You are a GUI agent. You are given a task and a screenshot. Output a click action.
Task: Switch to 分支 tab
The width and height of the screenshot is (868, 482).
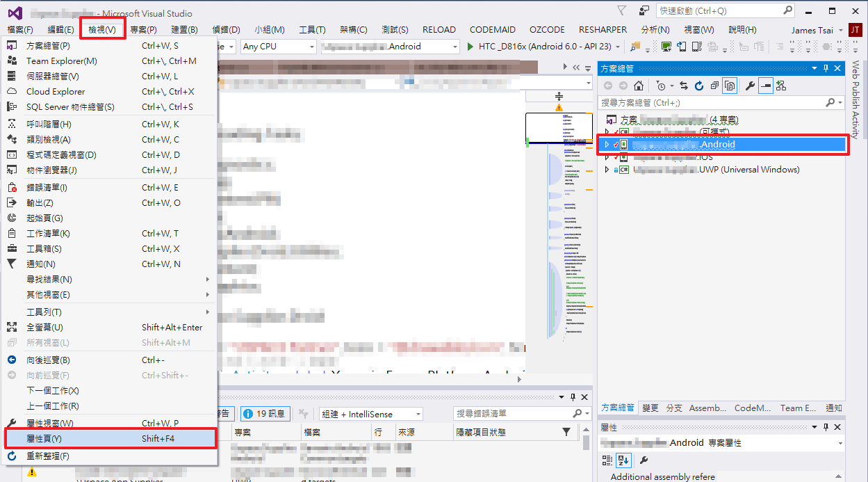(x=674, y=408)
